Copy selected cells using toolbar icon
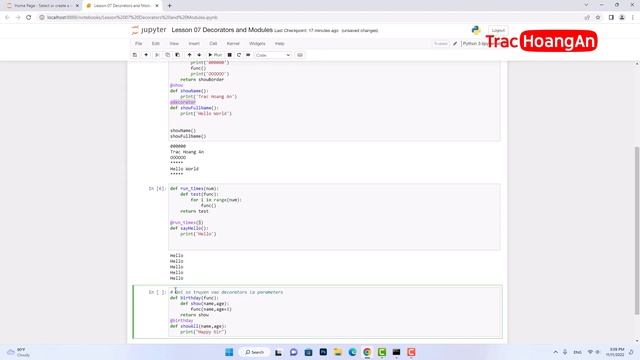Viewport: 640px width, 360px height. click(x=167, y=55)
